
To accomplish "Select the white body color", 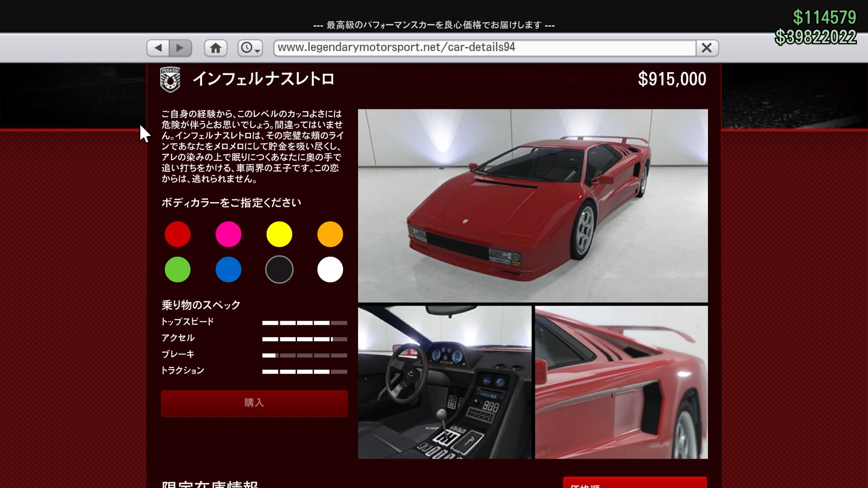I will pyautogui.click(x=330, y=270).
